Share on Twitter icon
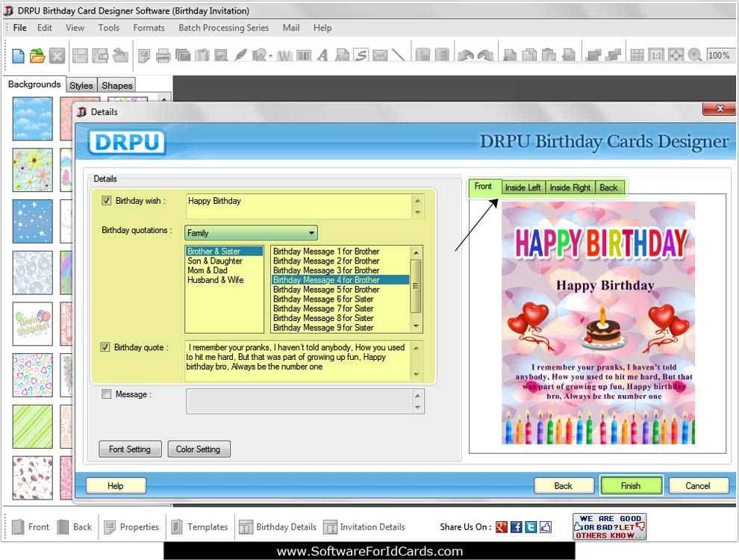Viewport: 739px width, 560px height. coord(531,527)
